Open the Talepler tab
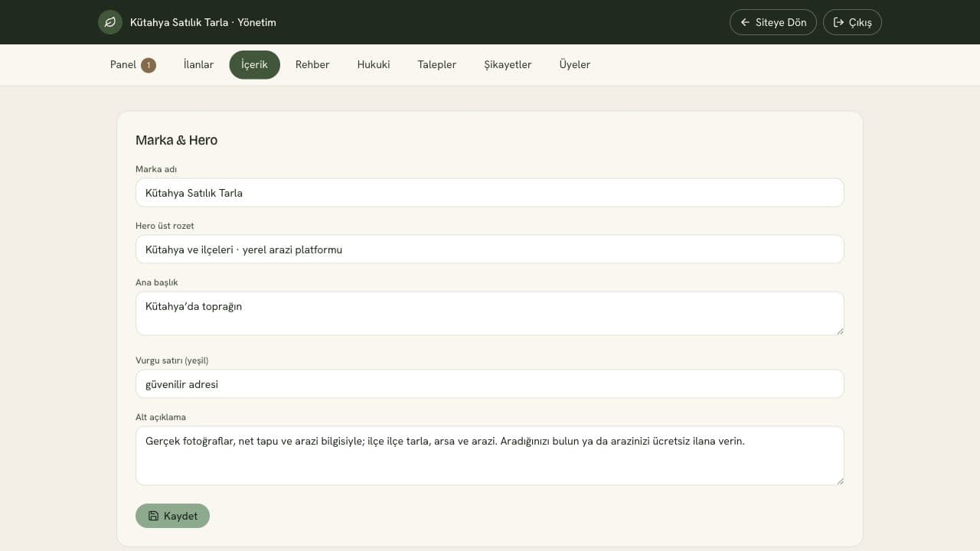The image size is (980, 551). (x=437, y=65)
